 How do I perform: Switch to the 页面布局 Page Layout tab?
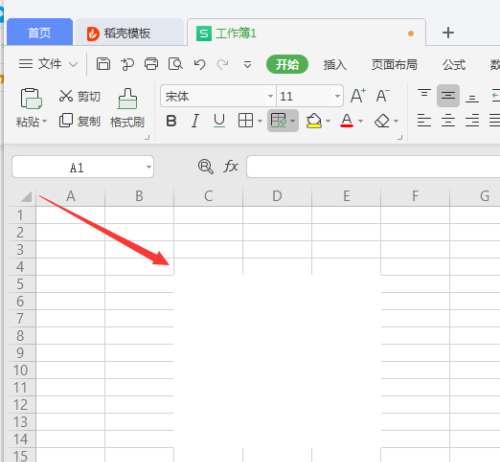(394, 65)
